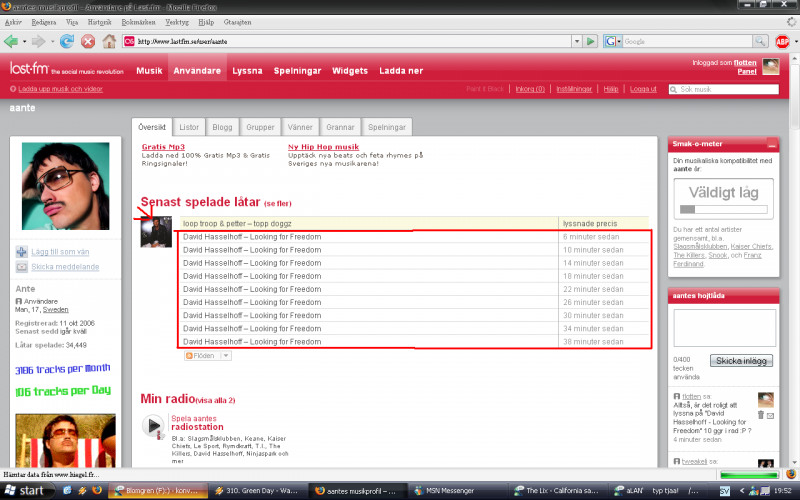Expand the back button history dropdown

[25, 41]
